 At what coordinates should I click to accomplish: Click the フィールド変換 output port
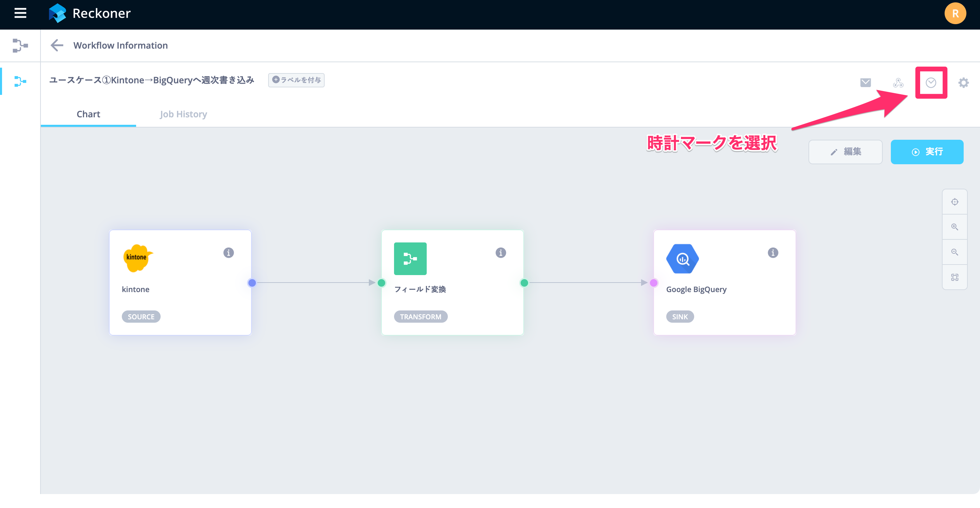coord(524,283)
